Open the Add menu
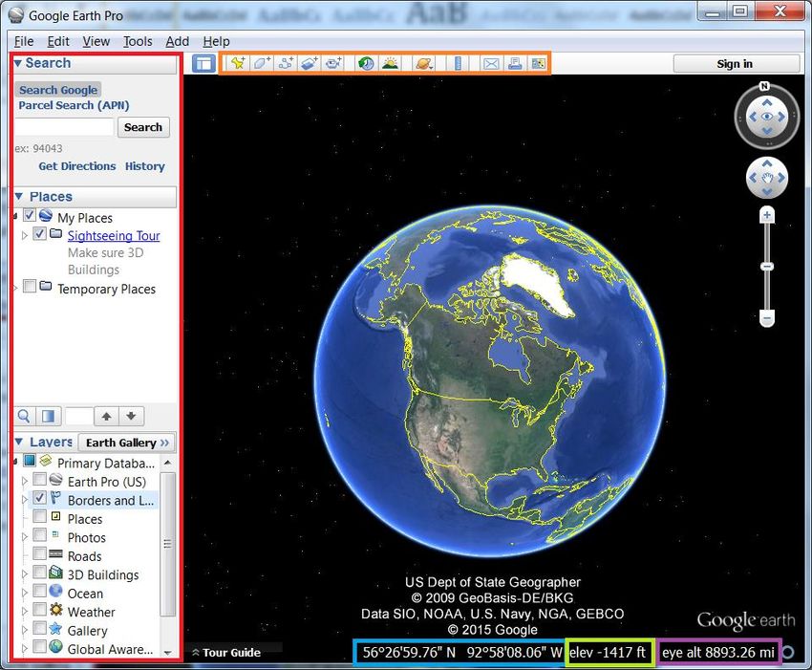 (177, 41)
